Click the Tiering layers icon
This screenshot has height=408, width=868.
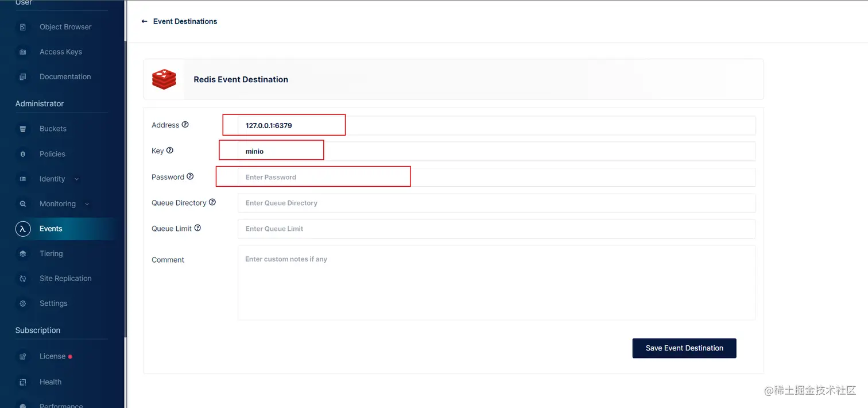pyautogui.click(x=23, y=253)
